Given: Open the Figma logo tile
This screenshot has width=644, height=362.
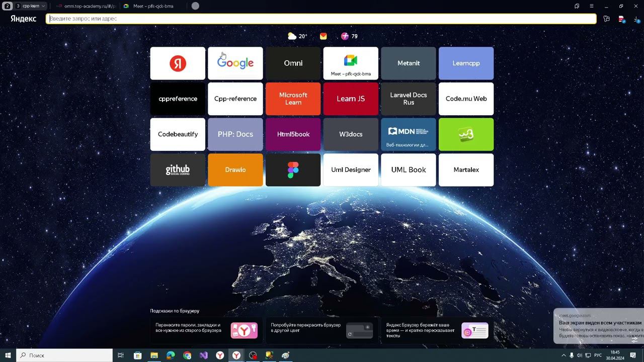Looking at the screenshot, I should tap(293, 170).
